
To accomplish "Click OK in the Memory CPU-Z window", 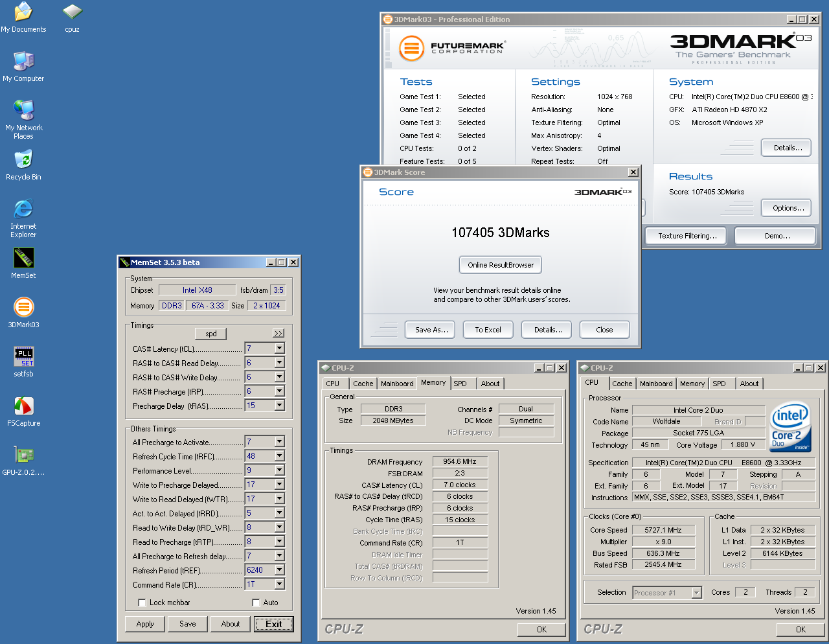I will coord(541,629).
